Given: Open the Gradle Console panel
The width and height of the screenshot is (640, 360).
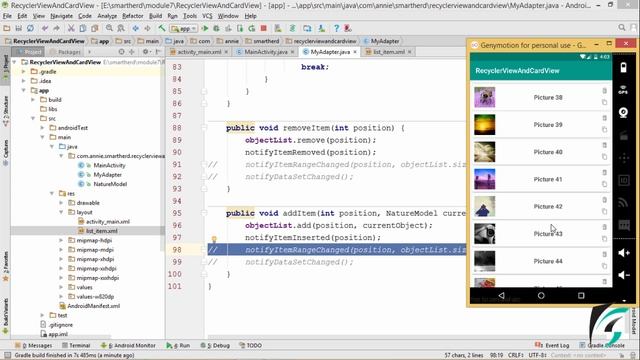Looking at the screenshot, I should (602, 345).
